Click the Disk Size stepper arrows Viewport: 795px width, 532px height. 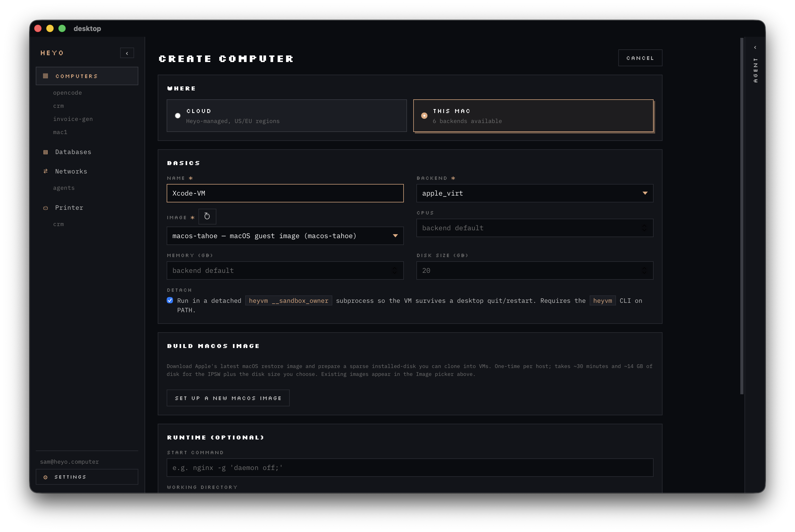pyautogui.click(x=644, y=270)
